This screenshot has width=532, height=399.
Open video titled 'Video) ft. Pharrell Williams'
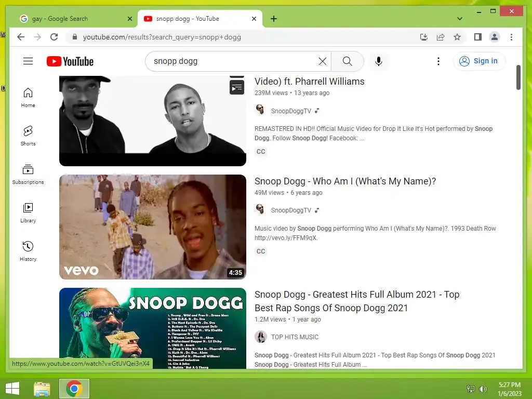[310, 82]
